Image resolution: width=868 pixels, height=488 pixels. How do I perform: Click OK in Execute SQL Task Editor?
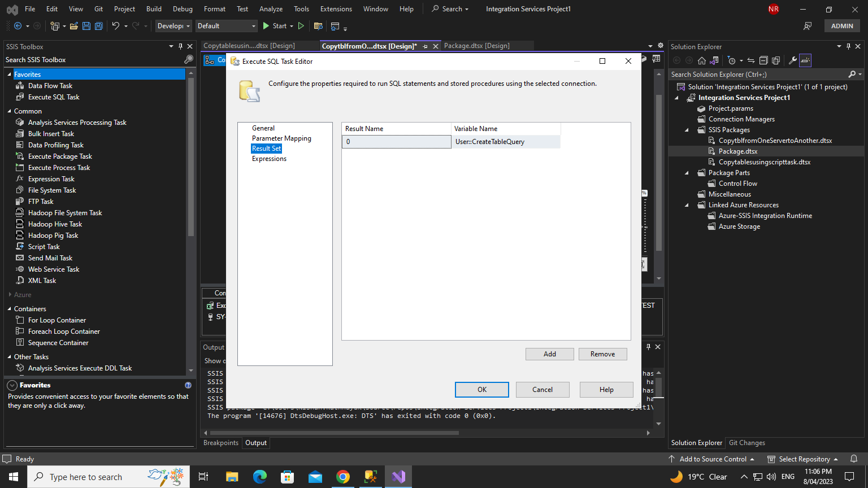[482, 390]
